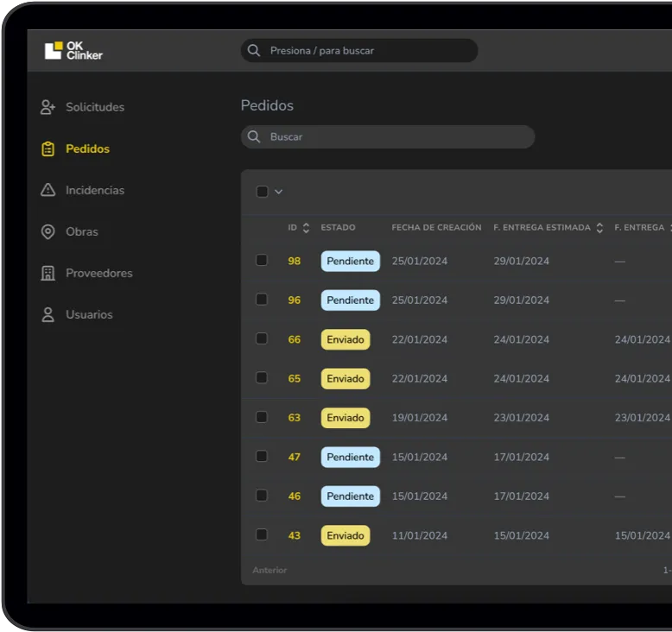
Task: Open order ID 65 link
Action: pyautogui.click(x=295, y=378)
